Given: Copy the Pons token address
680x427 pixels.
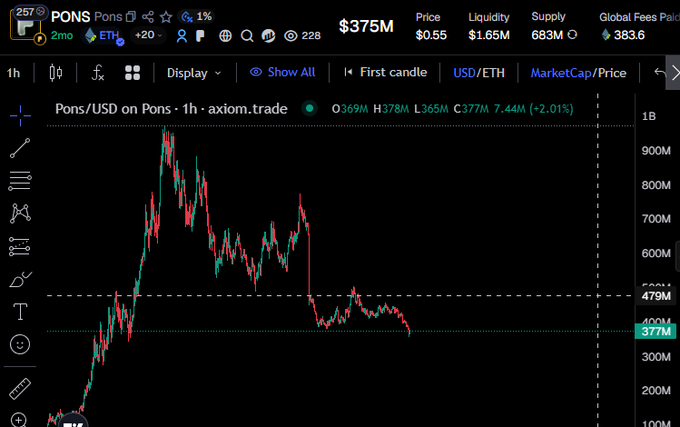Looking at the screenshot, I should click(x=131, y=17).
